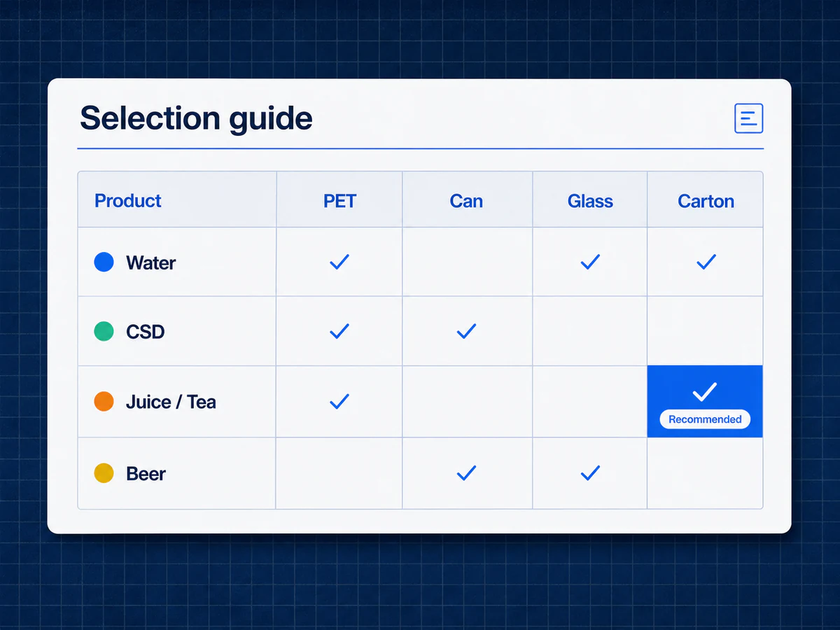The width and height of the screenshot is (840, 630).
Task: Click the green CSD color dot
Action: coord(104,331)
